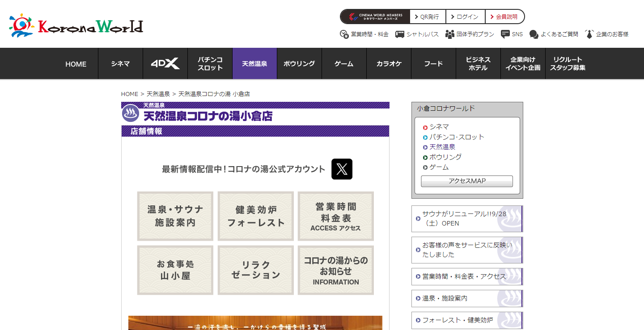644x330 pixels.
Task: Open the フード navigation item
Action: tap(433, 63)
